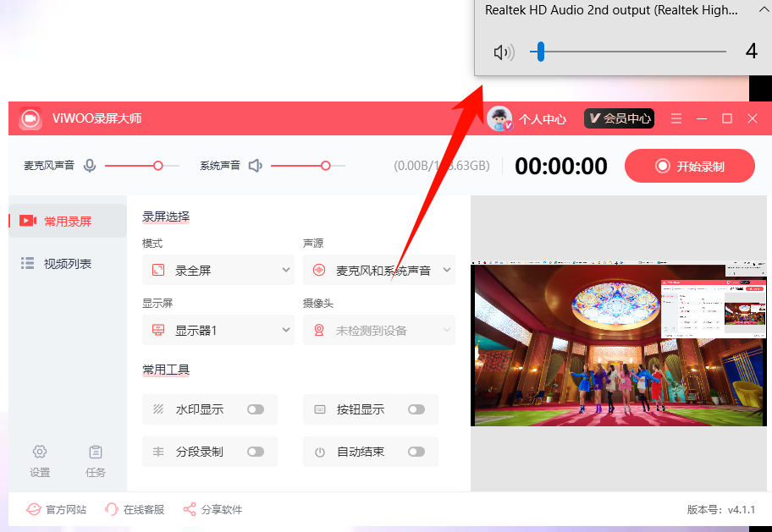Click the 在线客服 link text
This screenshot has width=772, height=532.
[144, 510]
